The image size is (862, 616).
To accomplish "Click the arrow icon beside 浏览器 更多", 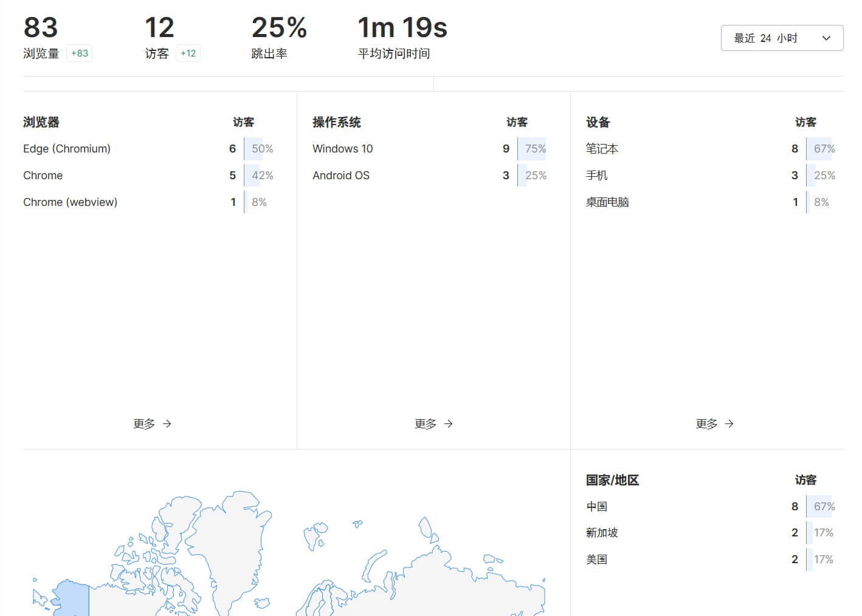I will (x=168, y=423).
